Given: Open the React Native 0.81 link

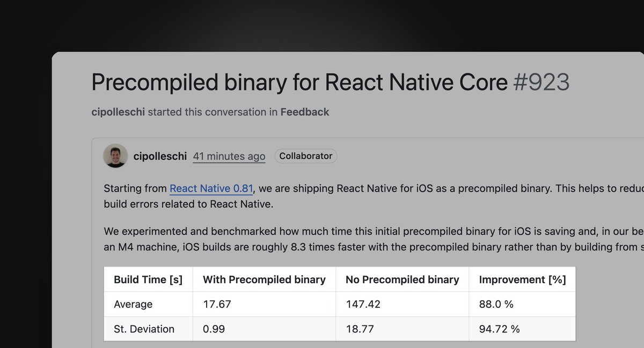Looking at the screenshot, I should click(211, 189).
